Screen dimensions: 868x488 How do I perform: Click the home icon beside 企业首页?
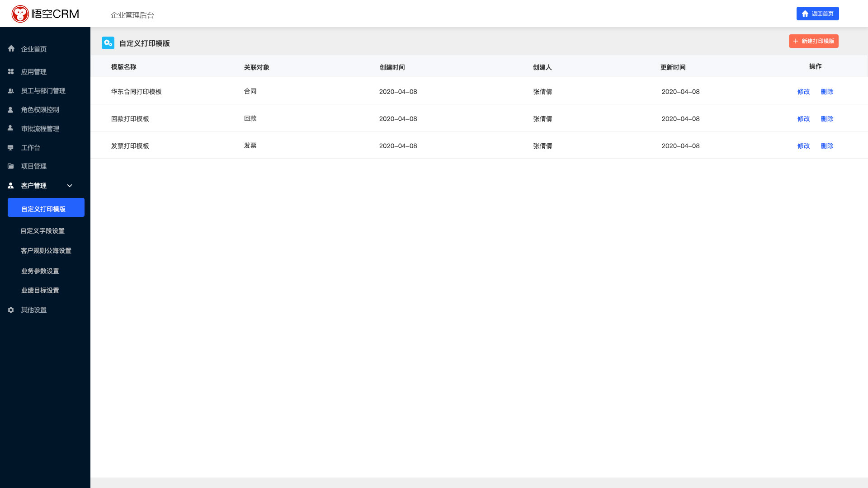tap(11, 48)
